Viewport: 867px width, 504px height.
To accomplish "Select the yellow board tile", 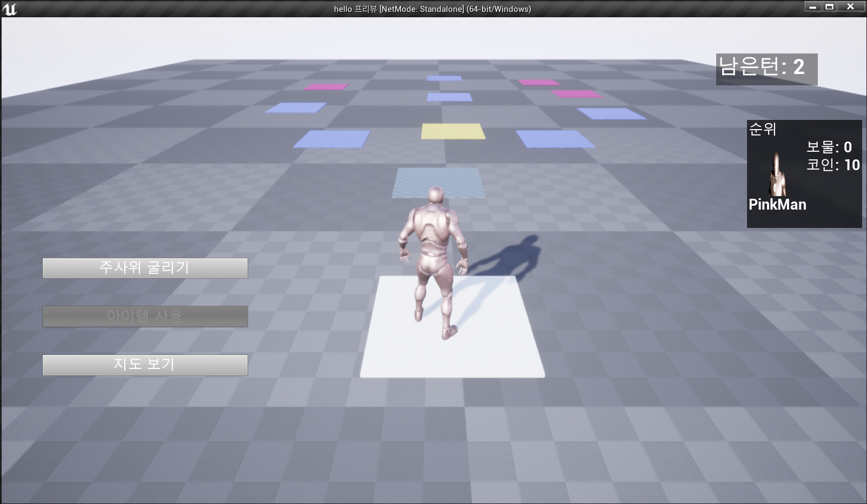I will pos(453,131).
